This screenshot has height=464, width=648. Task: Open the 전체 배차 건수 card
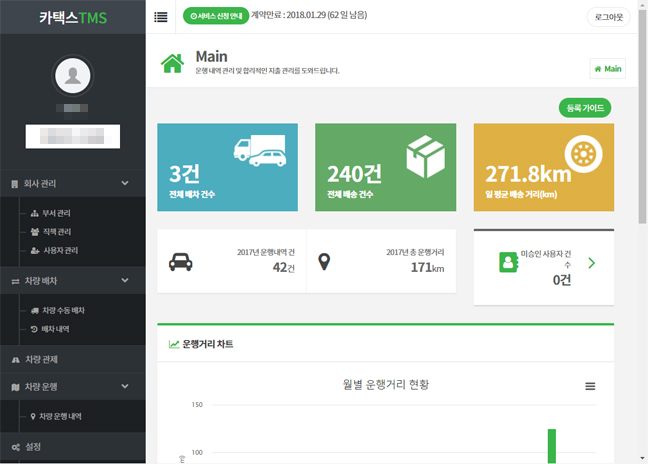(x=227, y=167)
